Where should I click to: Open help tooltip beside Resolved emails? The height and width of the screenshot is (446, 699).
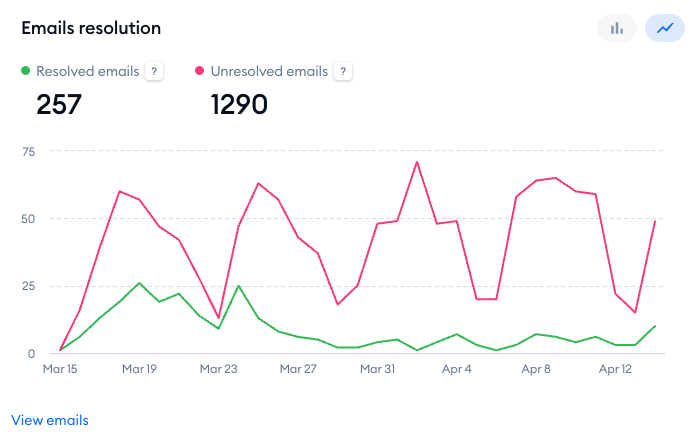154,72
